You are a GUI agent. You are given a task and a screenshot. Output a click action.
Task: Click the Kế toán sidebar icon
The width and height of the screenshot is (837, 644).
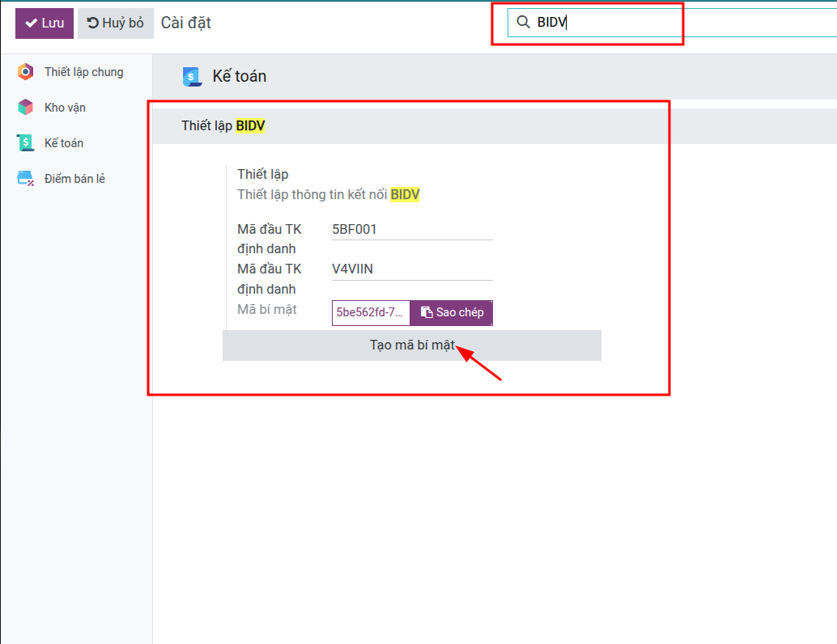coord(26,143)
